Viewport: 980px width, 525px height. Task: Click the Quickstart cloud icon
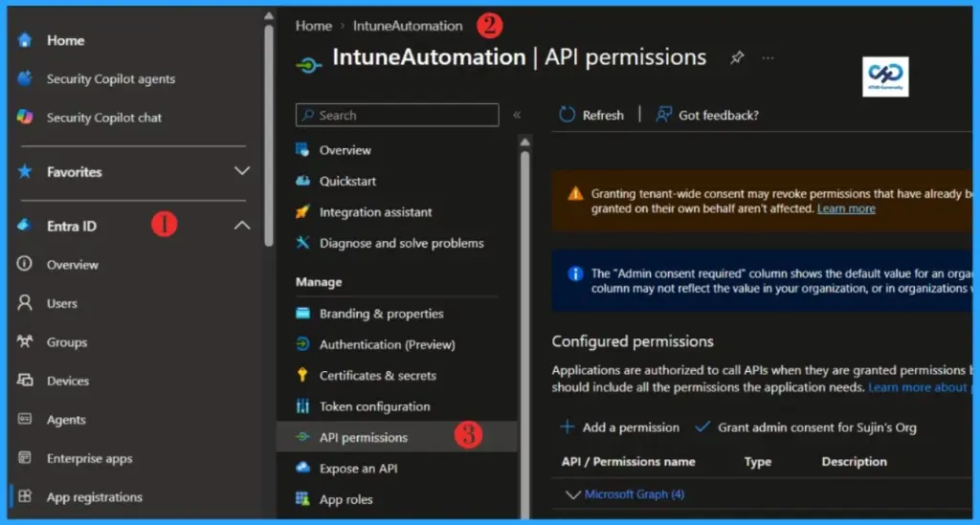pyautogui.click(x=302, y=181)
